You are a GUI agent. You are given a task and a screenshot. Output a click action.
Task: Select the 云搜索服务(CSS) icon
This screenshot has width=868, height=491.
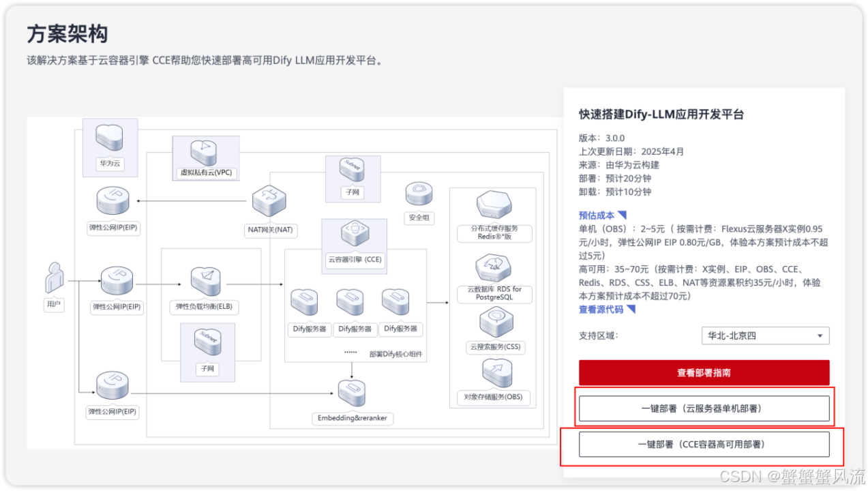point(496,323)
